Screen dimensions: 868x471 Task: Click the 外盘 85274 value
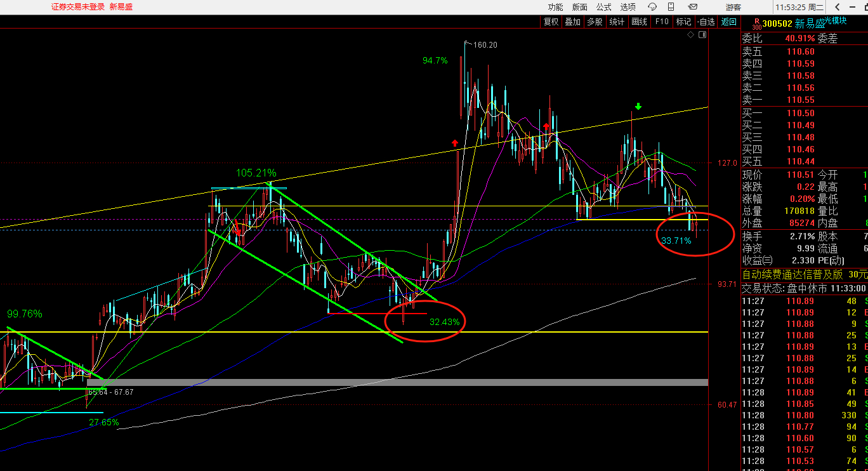tap(801, 223)
